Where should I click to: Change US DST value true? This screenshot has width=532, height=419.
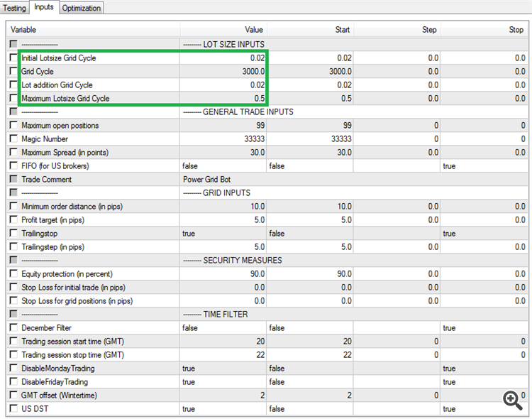[223, 408]
